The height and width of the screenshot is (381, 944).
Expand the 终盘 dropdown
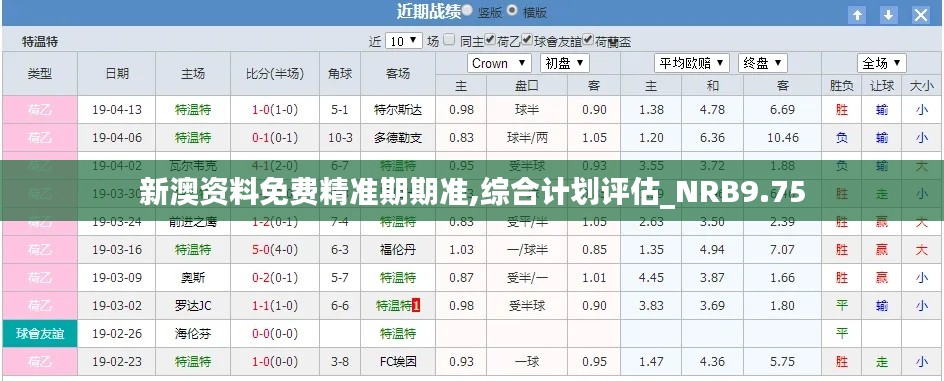coord(763,63)
